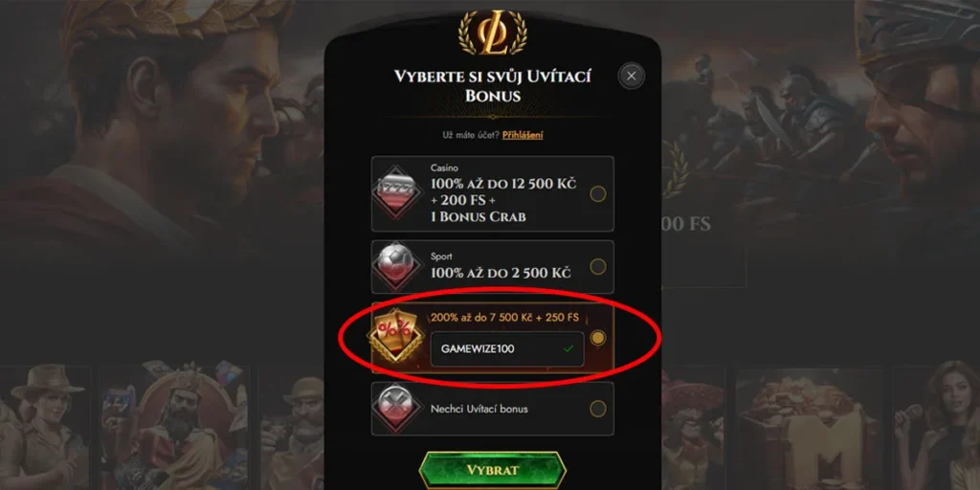This screenshot has width=980, height=490.
Task: Click the sport soccer ball icon
Action: 396,267
